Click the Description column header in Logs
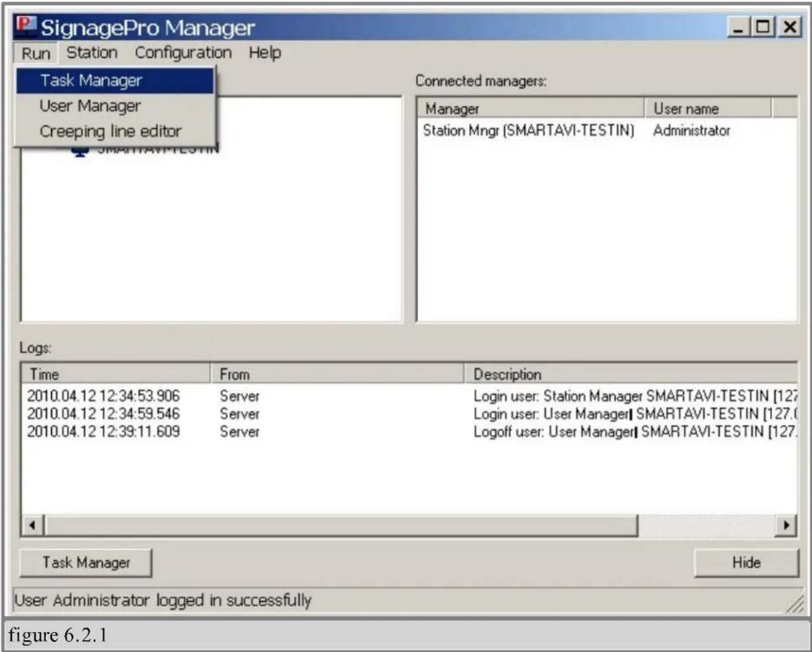The width and height of the screenshot is (812, 652). tap(630, 374)
